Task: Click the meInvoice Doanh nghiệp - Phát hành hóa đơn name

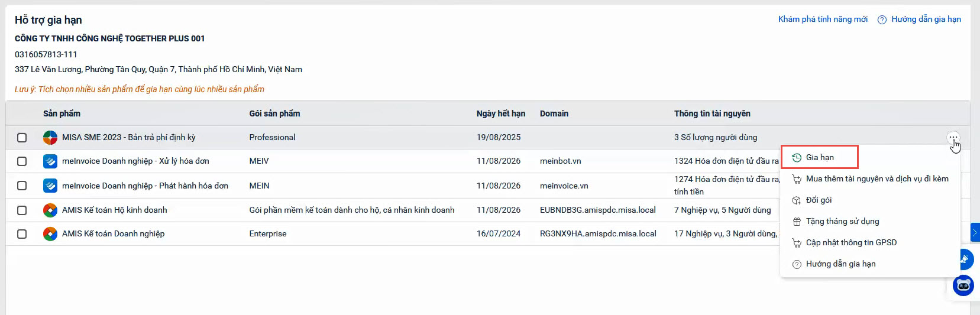Action: point(145,186)
